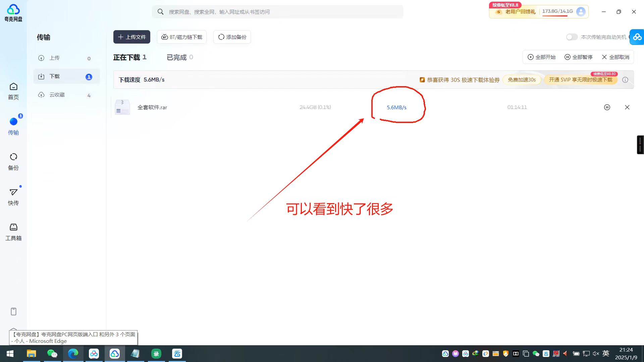Click 全部暂停 to pause all

tap(579, 57)
